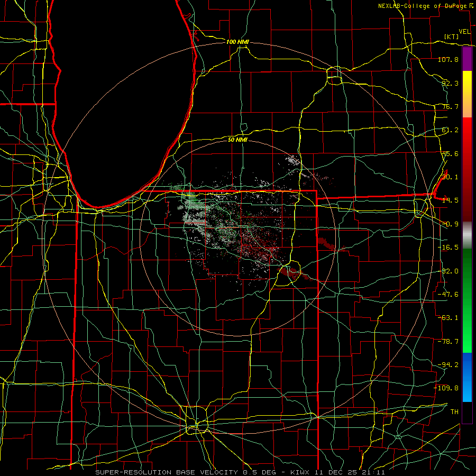This screenshot has width=476, height=476.
Task: Click the [KT] units label
Action: (x=452, y=36)
